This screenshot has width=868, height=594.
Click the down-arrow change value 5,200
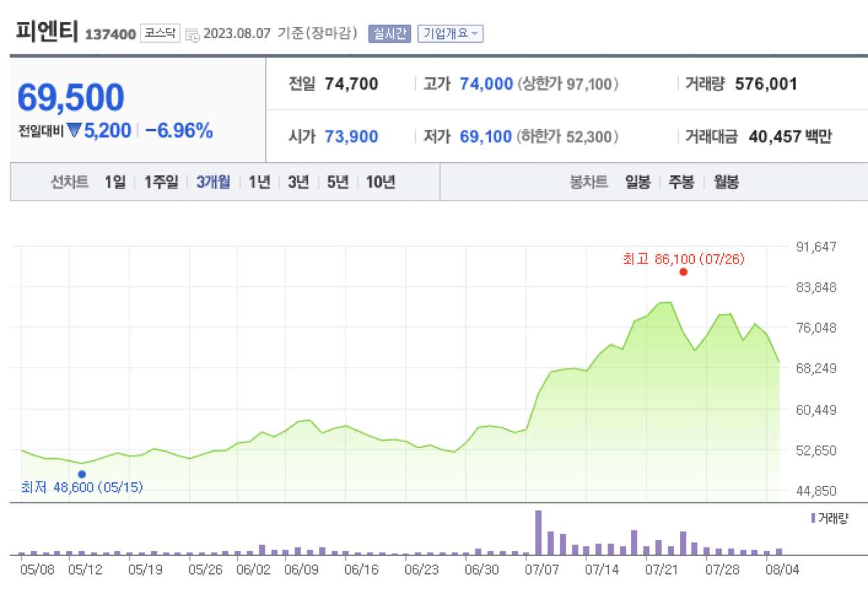point(99,131)
